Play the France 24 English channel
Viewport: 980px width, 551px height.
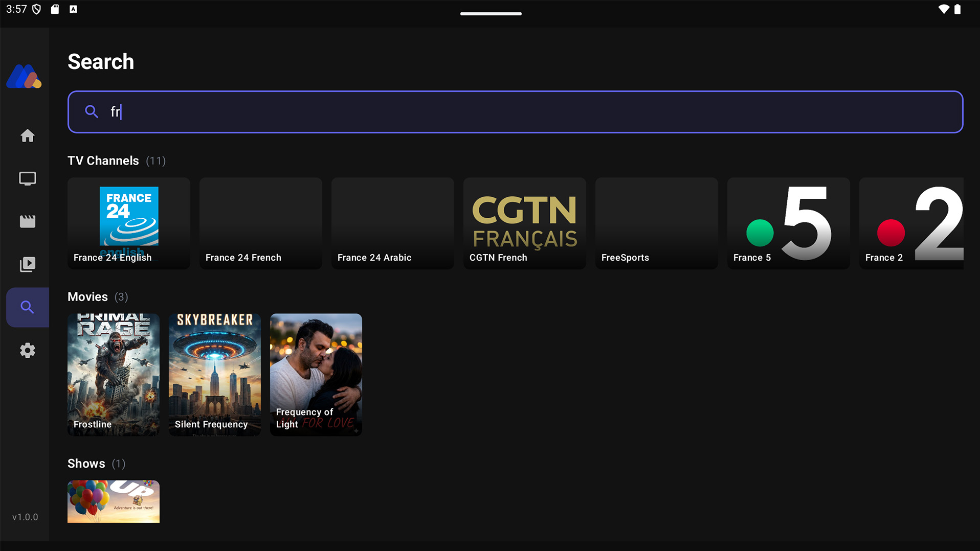[x=128, y=223]
